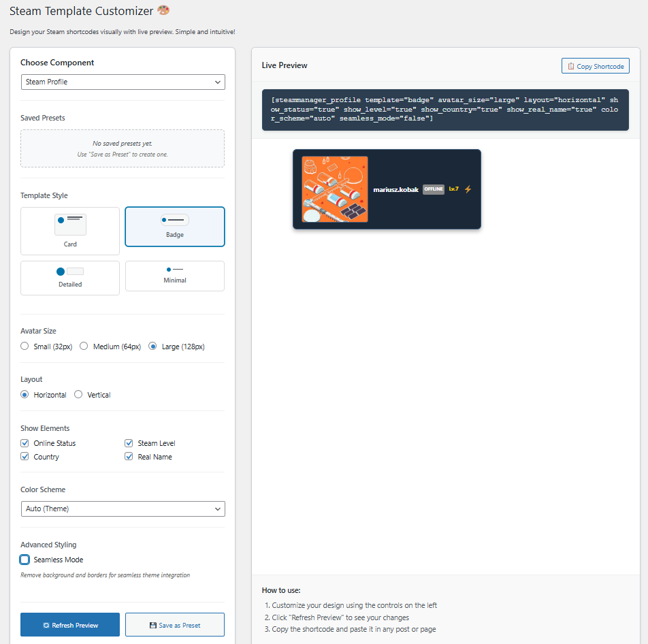The image size is (648, 644).
Task: Click the Copy Shortcode button
Action: pyautogui.click(x=596, y=66)
